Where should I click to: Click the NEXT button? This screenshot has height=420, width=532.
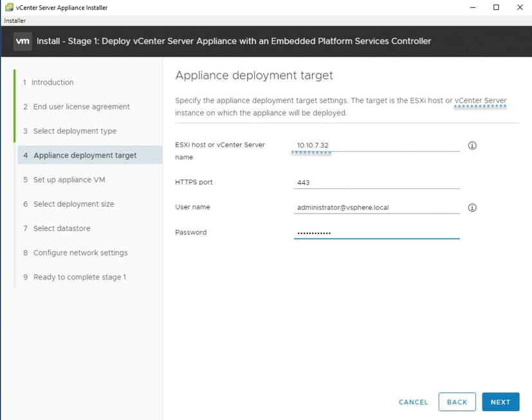(x=500, y=401)
